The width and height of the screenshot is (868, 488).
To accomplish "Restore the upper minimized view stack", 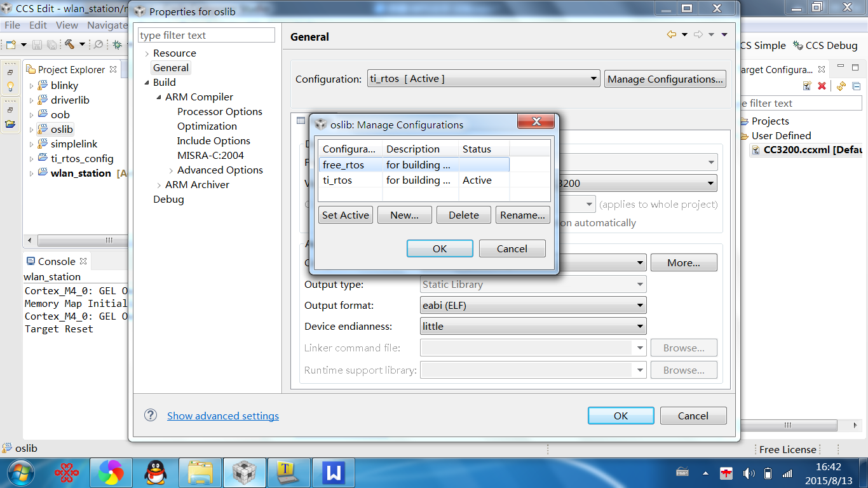I will tap(10, 72).
